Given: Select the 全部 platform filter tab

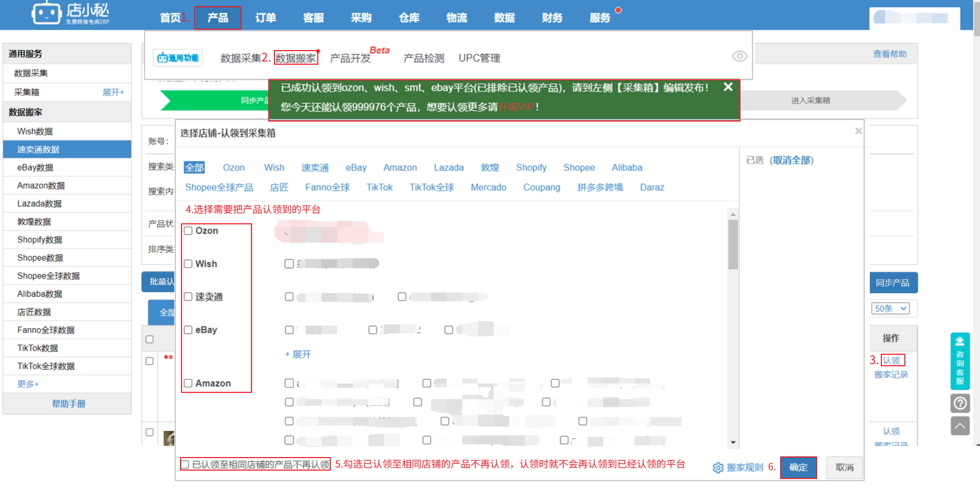Looking at the screenshot, I should 194,167.
